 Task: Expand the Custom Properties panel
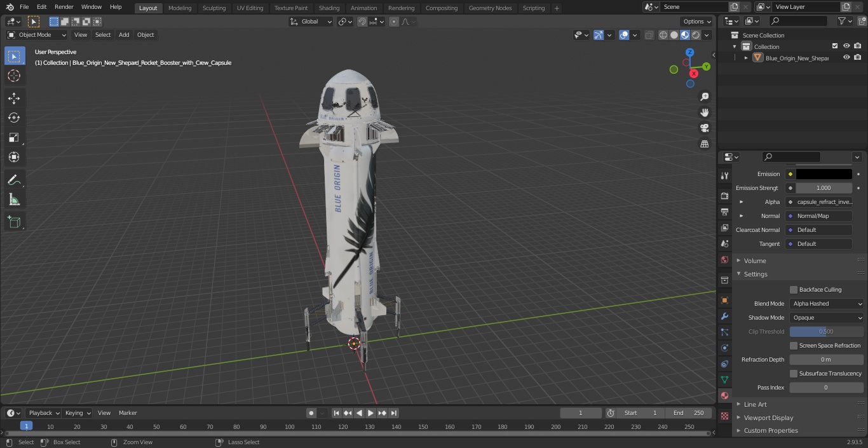click(x=771, y=431)
